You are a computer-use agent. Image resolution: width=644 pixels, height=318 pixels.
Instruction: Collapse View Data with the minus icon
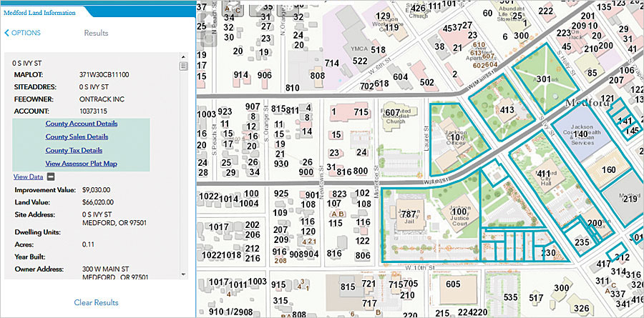49,177
